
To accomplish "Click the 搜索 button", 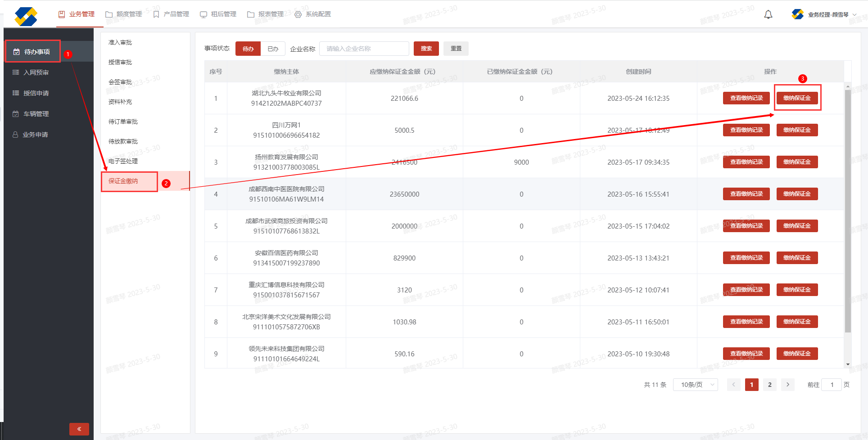I will (426, 49).
